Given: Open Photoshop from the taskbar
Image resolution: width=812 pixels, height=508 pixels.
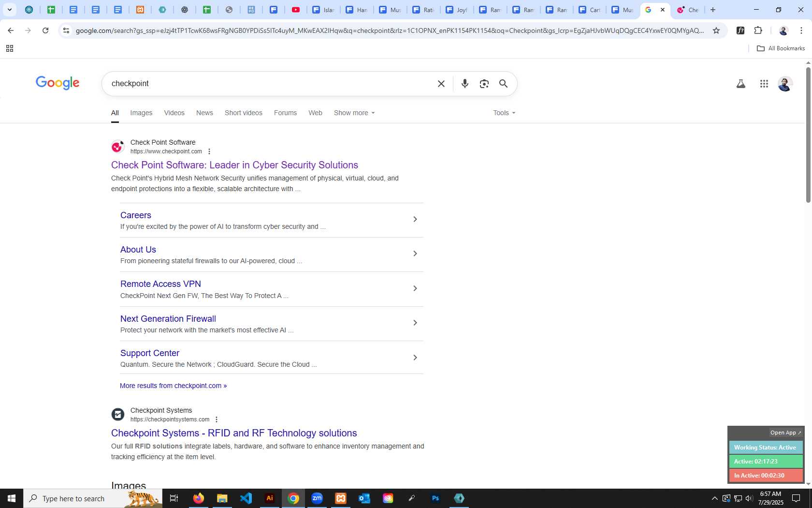Looking at the screenshot, I should pos(435,498).
